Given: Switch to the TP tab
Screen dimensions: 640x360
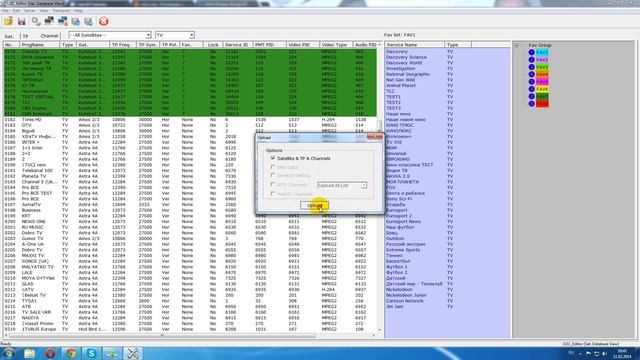Looking at the screenshot, I should 26,36.
